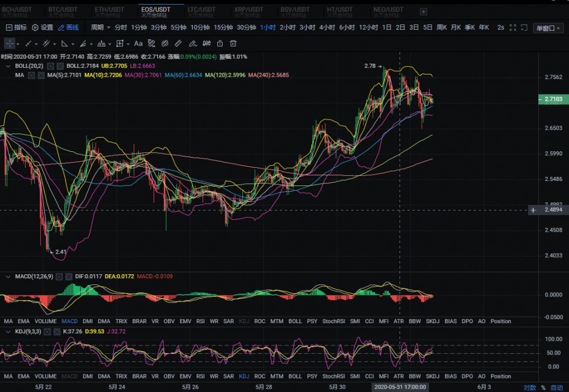Open the 单窗口 window layout dropdown
This screenshot has width=569, height=392.
[x=548, y=28]
